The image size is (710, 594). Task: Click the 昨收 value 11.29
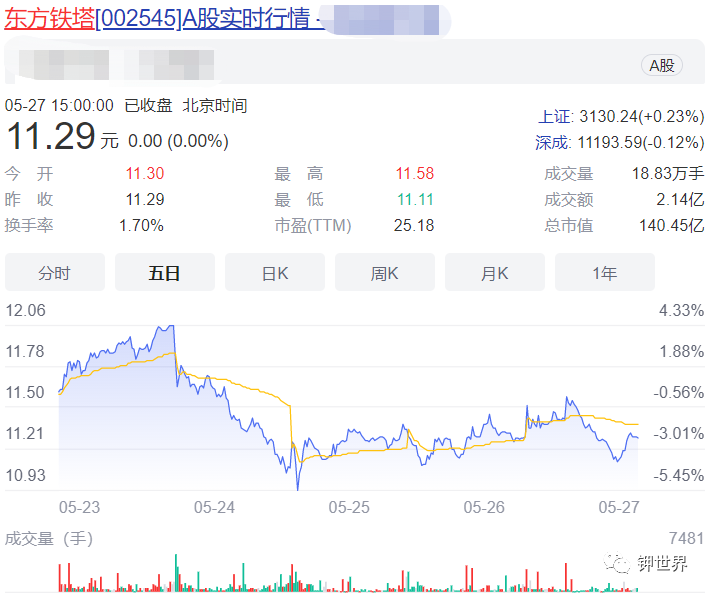tap(145, 199)
